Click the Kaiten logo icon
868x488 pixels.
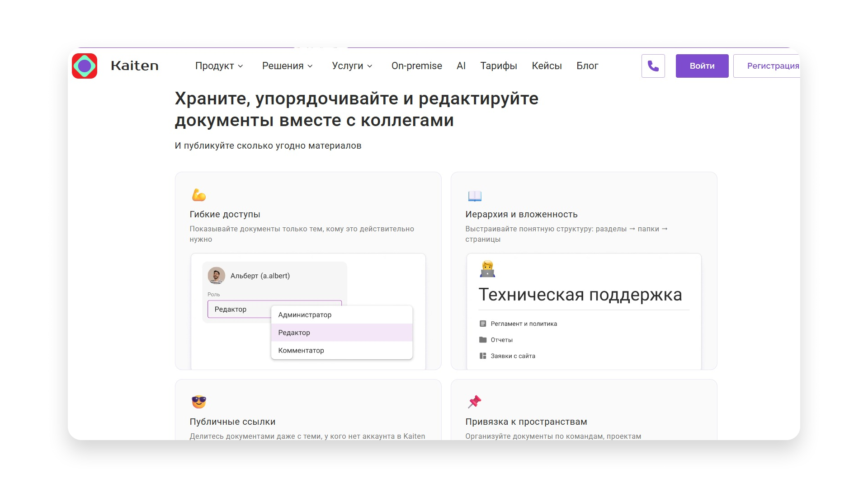pyautogui.click(x=85, y=66)
